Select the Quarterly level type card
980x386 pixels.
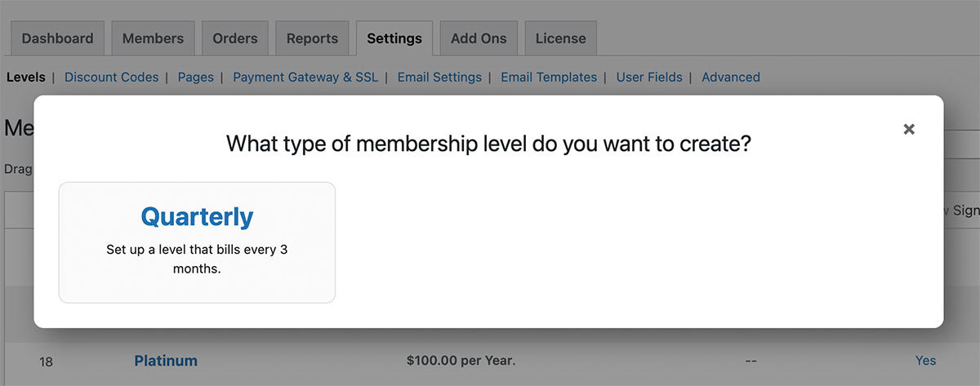(197, 242)
